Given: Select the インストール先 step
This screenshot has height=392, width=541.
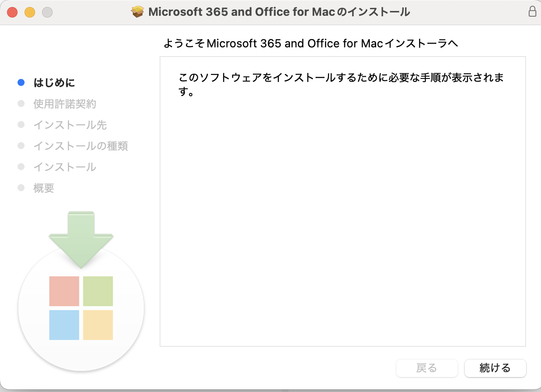Looking at the screenshot, I should pos(70,125).
